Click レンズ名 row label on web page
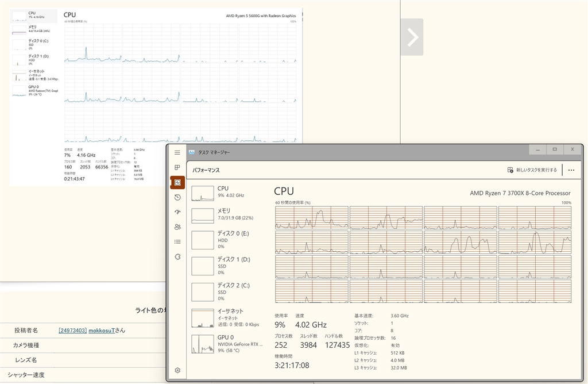The height and width of the screenshot is (384, 588). pyautogui.click(x=26, y=360)
